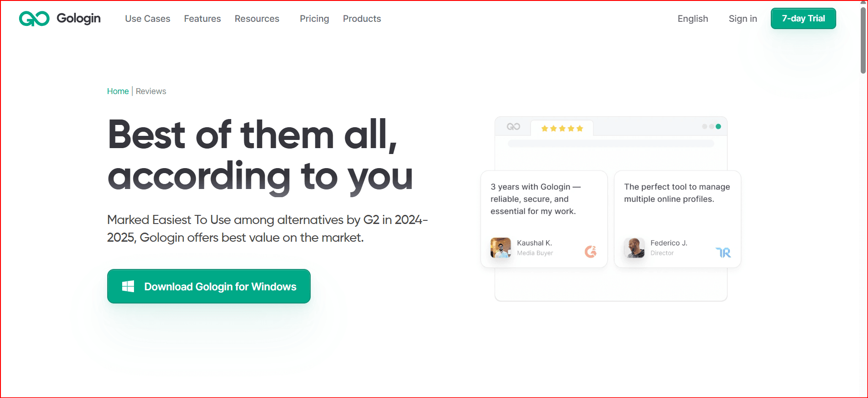
Task: Click the Gologin infinity logo icon
Action: pos(34,19)
